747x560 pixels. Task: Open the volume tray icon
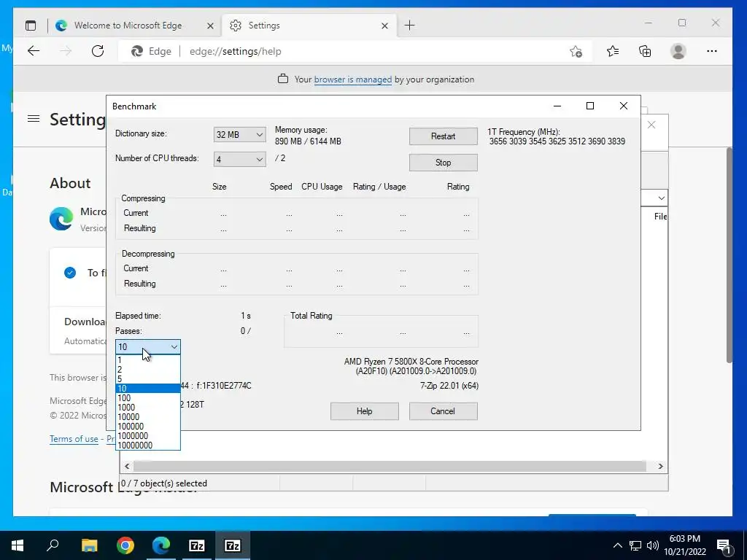coord(652,545)
